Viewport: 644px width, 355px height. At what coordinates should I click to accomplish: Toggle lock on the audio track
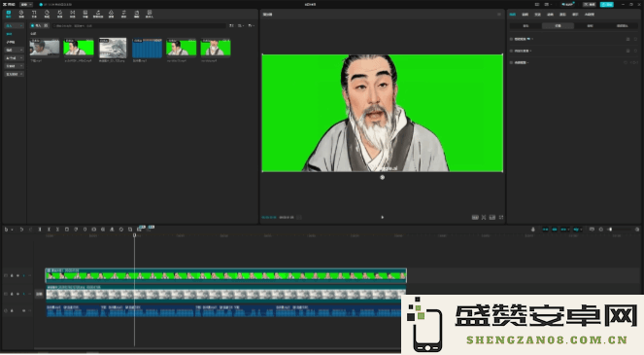point(12,310)
